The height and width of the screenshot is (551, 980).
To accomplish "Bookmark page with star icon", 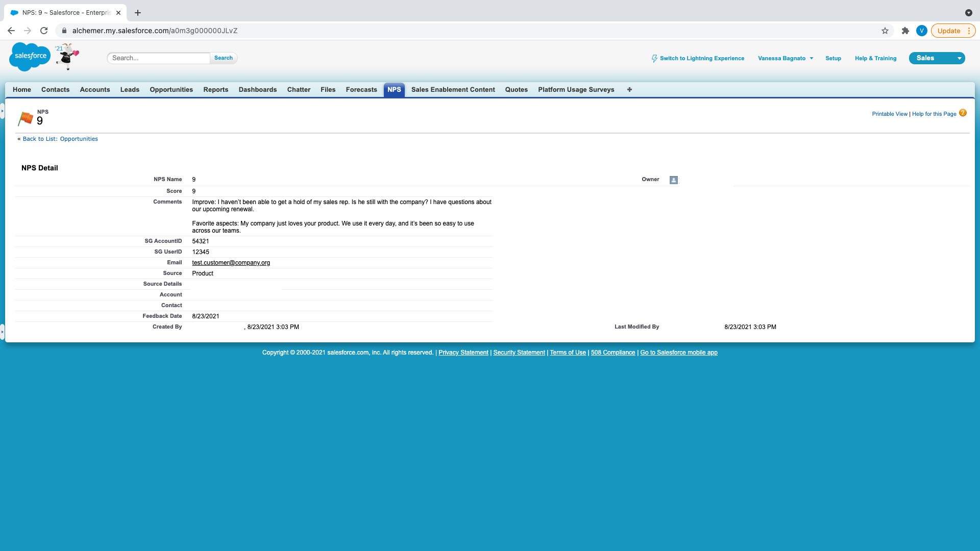I will tap(885, 31).
